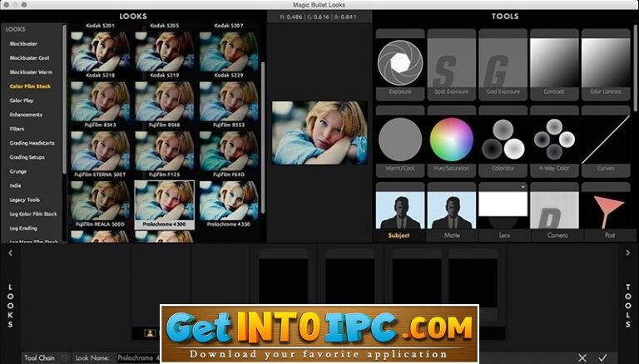This screenshot has height=364, width=639.
Task: Click the looks grid vertical scrollbar
Action: (263, 137)
